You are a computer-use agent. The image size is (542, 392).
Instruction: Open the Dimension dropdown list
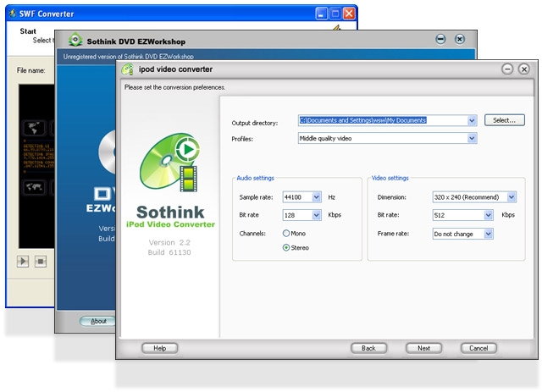[512, 196]
